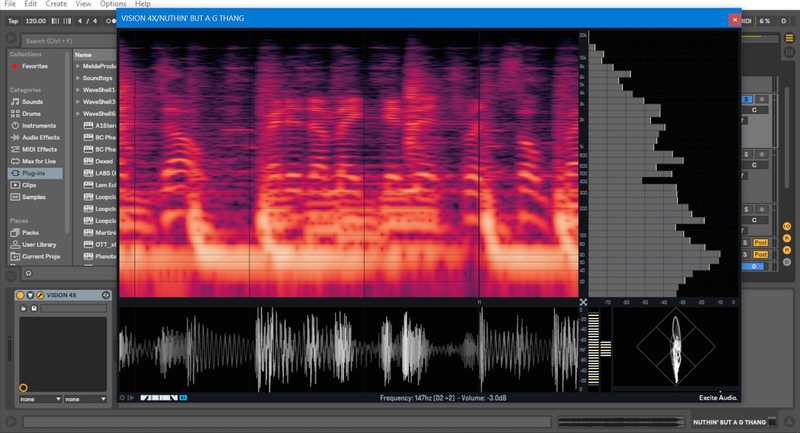Screen dimensions: 800x433
Task: Select the MIDI Effects category
Action: tap(16, 149)
